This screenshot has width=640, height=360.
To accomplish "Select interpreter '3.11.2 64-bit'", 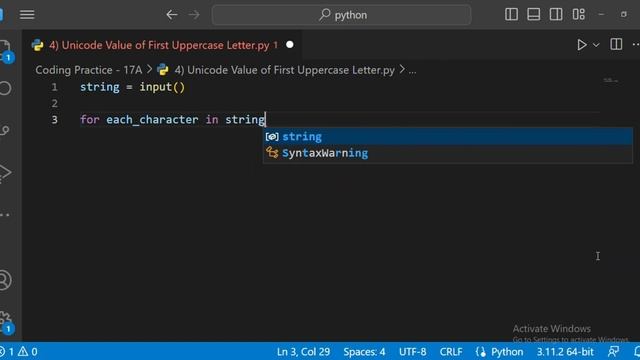I will pos(565,352).
